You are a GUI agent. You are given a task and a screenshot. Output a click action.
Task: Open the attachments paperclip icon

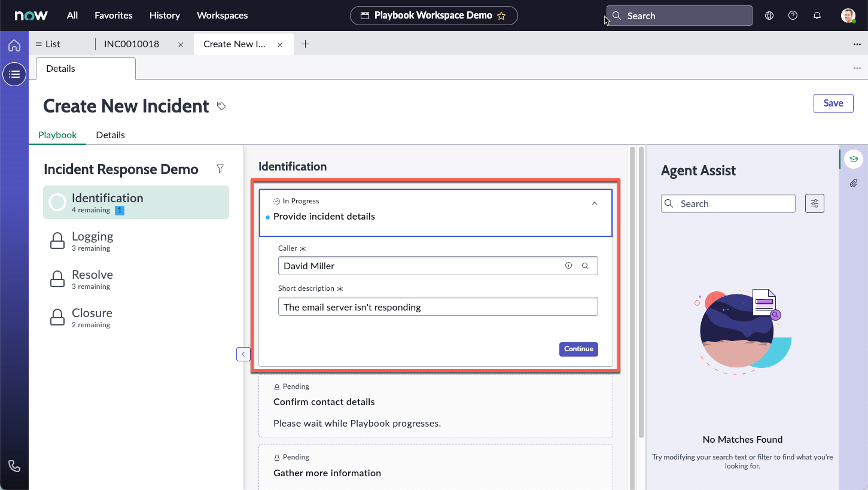pos(854,184)
